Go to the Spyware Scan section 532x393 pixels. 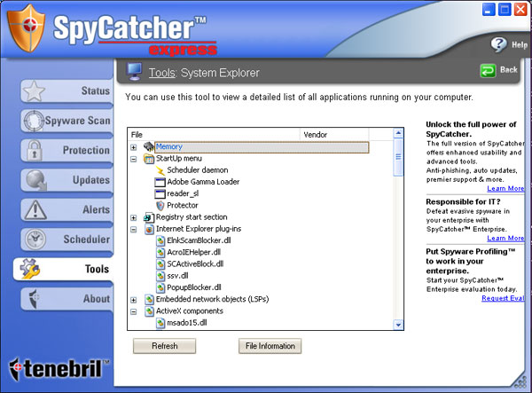pyautogui.click(x=66, y=121)
